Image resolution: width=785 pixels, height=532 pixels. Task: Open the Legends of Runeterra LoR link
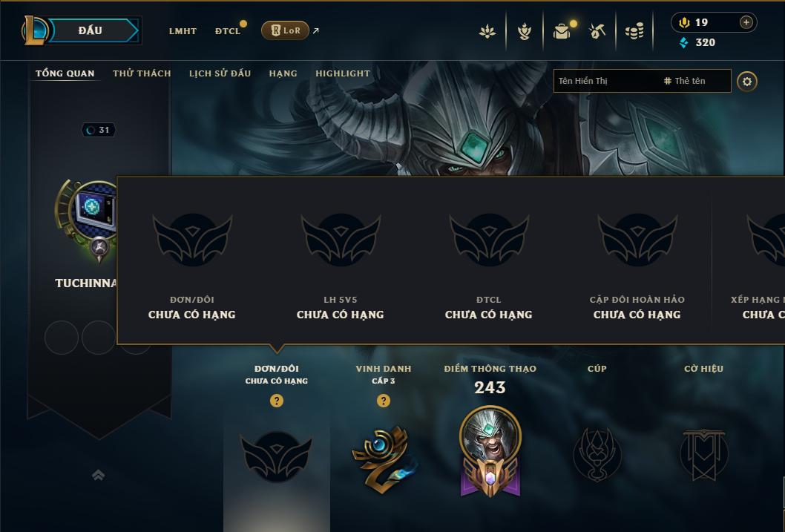coord(285,30)
